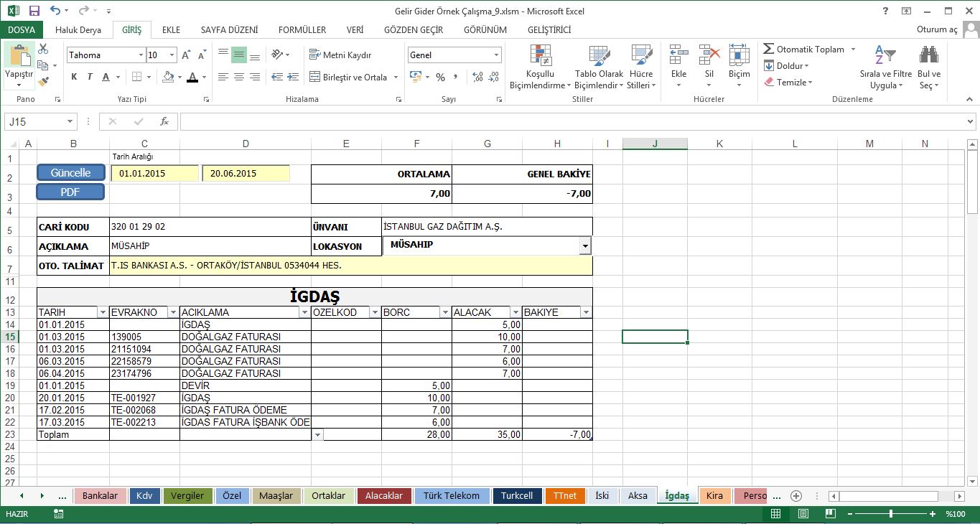This screenshot has height=524, width=980.
Task: Click Bul ve Seç binoculars icon
Action: (929, 56)
